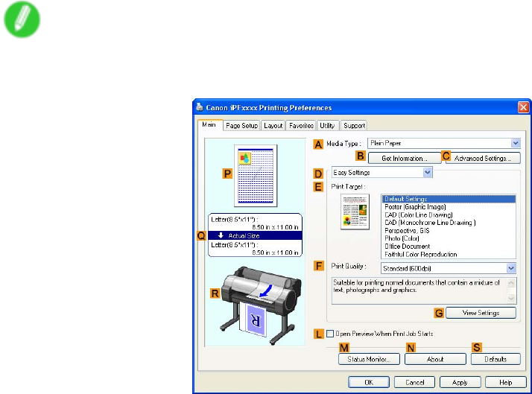This screenshot has width=532, height=394.
Task: Click the down arrow beside Actual Size
Action: (x=221, y=235)
